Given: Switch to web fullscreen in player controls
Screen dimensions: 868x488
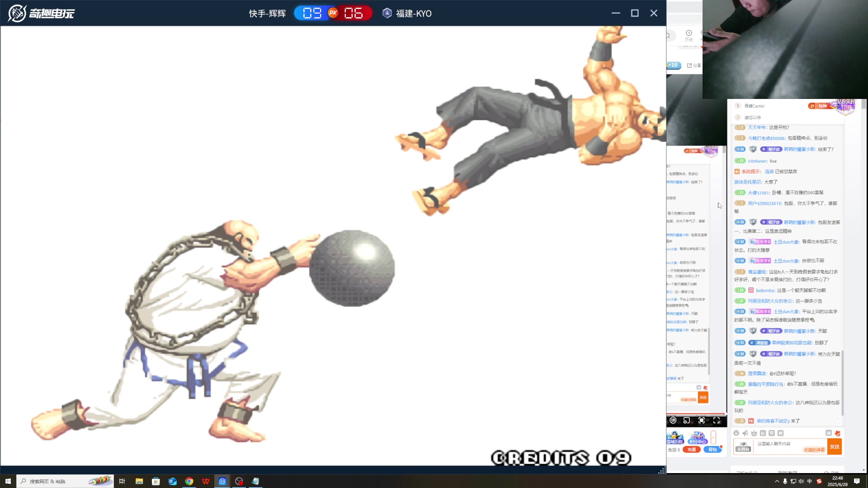Looking at the screenshot, I should [702, 420].
